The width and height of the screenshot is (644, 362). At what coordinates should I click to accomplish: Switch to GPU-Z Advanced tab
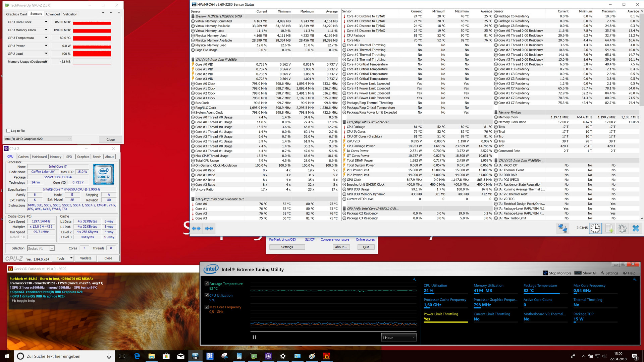tap(53, 14)
